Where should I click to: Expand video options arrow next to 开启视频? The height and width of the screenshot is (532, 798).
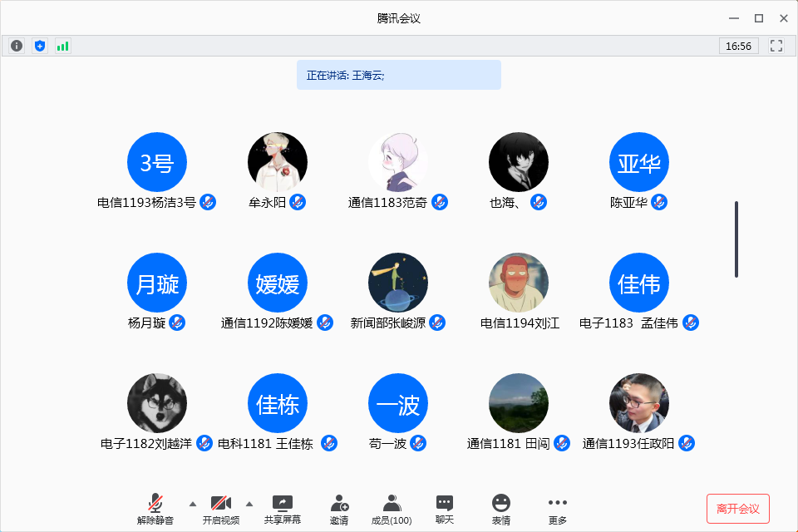tap(249, 504)
